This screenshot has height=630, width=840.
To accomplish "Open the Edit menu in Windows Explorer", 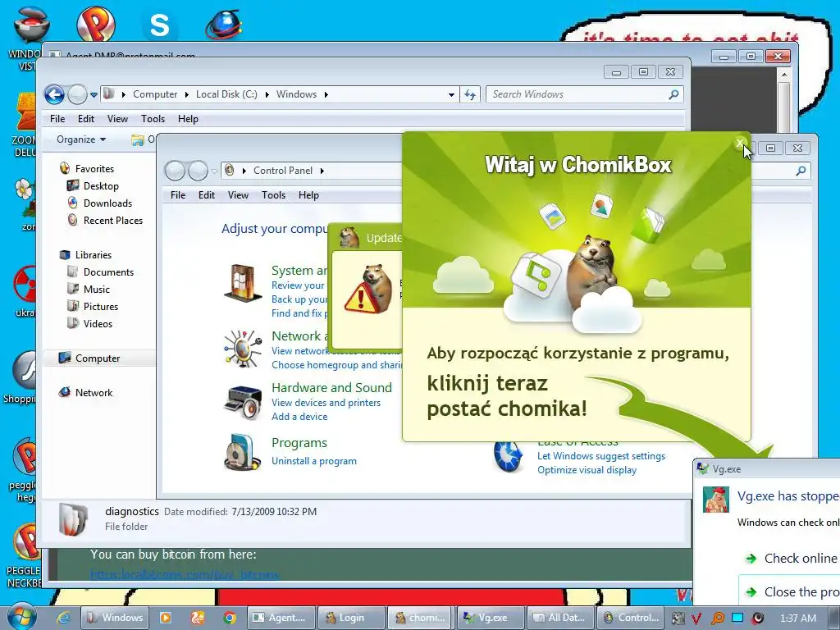I will point(85,119).
